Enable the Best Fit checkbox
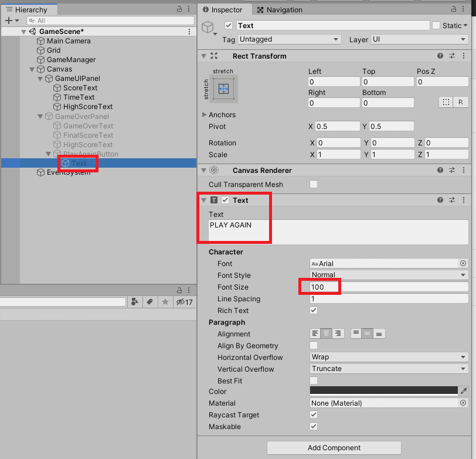Image resolution: width=476 pixels, height=459 pixels. pyautogui.click(x=314, y=380)
